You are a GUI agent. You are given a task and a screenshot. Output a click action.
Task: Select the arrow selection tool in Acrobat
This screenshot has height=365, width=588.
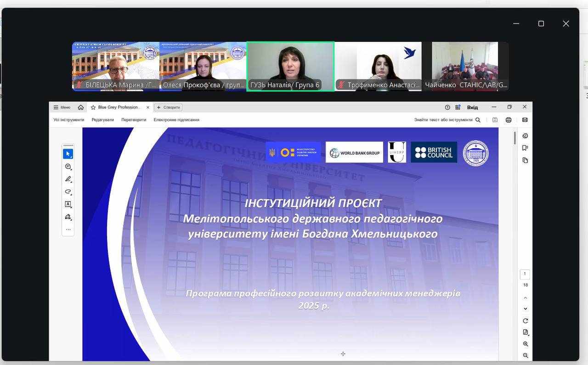click(x=68, y=154)
